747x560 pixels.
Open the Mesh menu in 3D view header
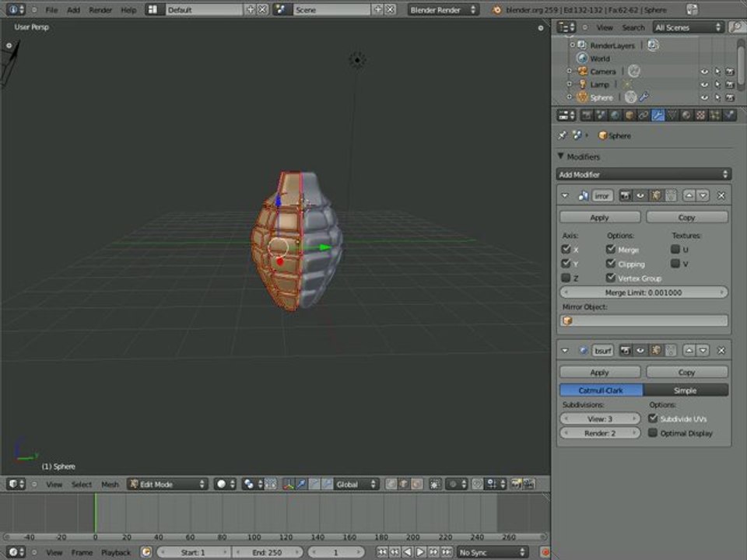(x=110, y=485)
